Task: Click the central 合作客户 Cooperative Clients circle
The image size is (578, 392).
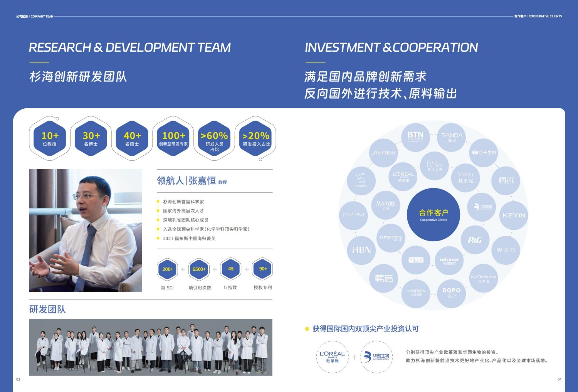Action: point(434,215)
